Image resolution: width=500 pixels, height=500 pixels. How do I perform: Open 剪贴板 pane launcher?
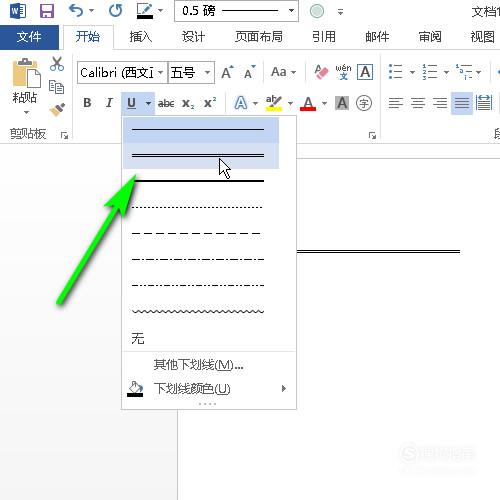click(64, 135)
